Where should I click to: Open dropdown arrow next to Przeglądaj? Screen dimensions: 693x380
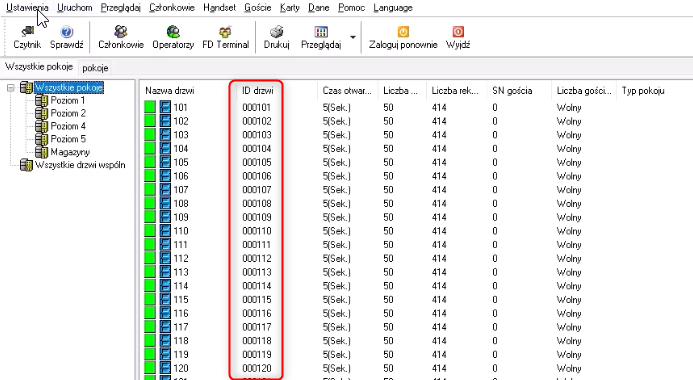353,37
